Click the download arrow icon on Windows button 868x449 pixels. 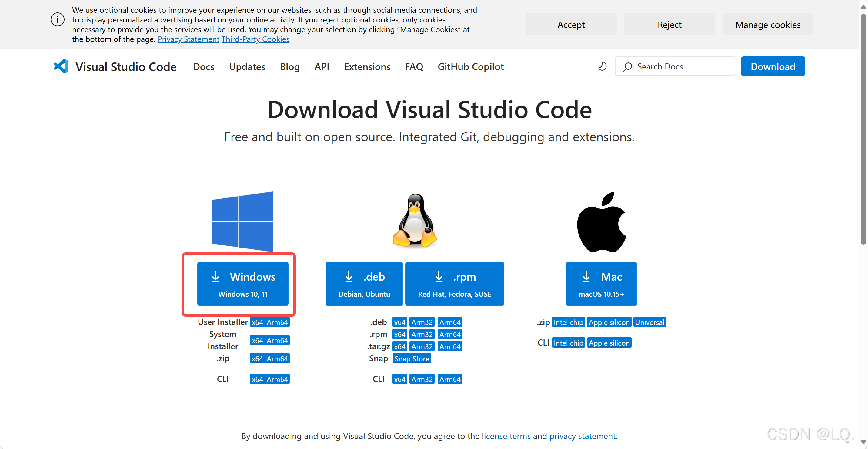click(x=215, y=277)
